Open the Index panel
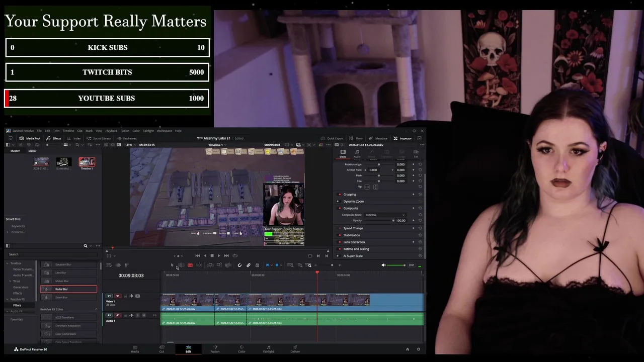Screen dimensions: 644x362 click(x=73, y=138)
